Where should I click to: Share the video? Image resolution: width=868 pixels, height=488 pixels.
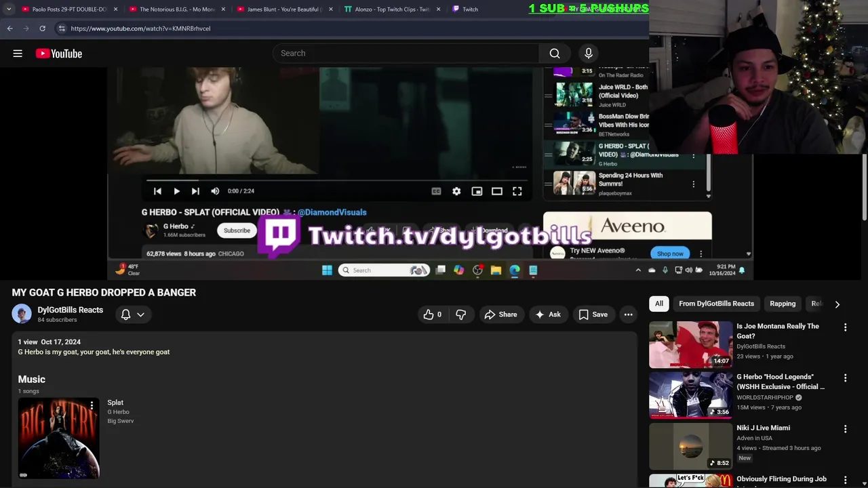(x=500, y=314)
